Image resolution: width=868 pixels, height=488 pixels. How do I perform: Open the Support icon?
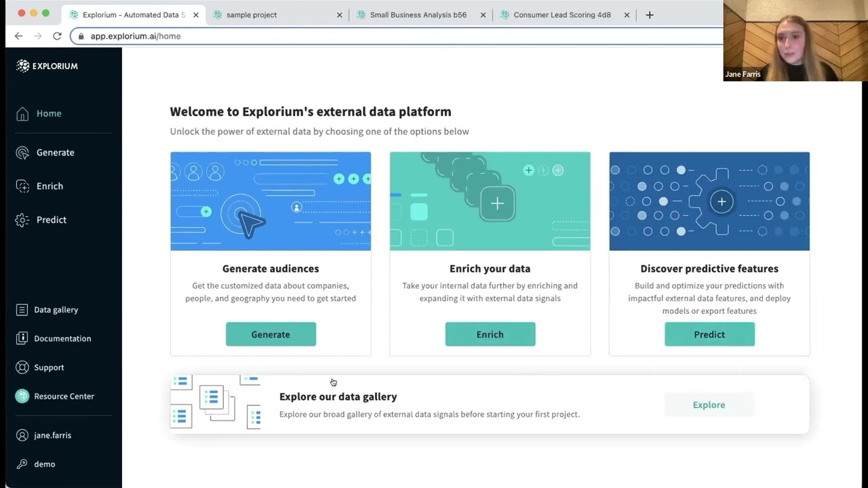[22, 367]
